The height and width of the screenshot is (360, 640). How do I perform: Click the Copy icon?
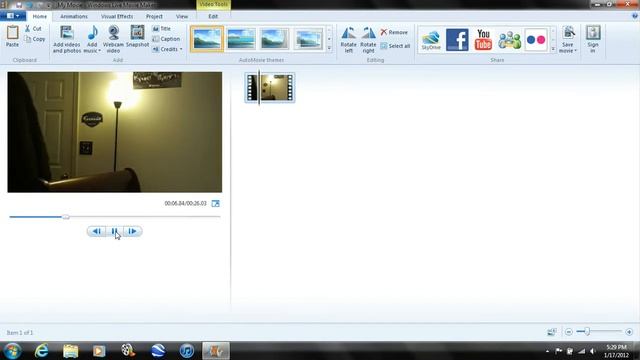click(28, 39)
